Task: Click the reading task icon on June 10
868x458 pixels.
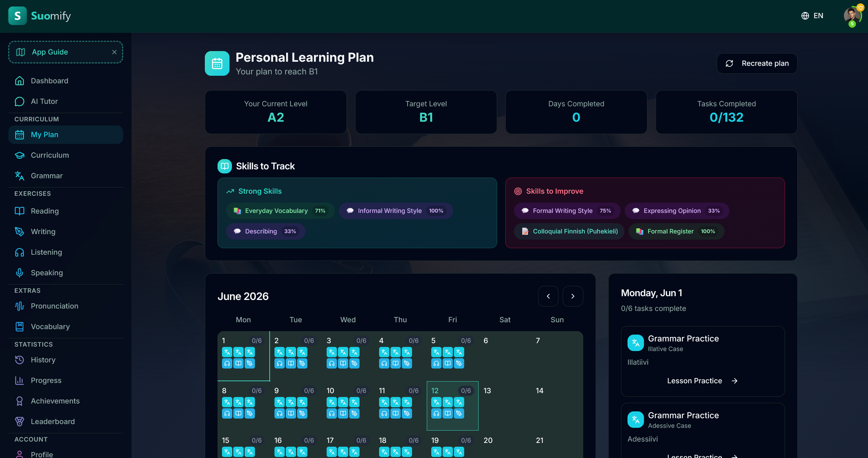Action: coord(343,413)
